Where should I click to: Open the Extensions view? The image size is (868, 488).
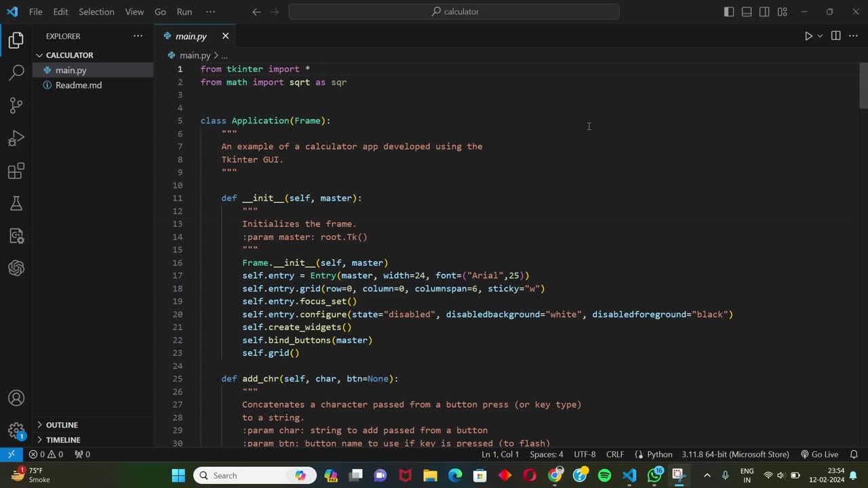16,171
